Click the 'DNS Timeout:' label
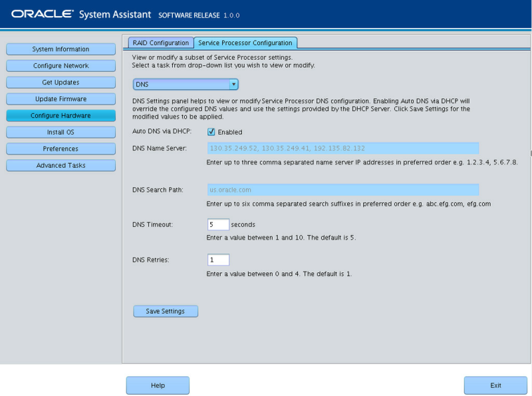 click(x=152, y=224)
